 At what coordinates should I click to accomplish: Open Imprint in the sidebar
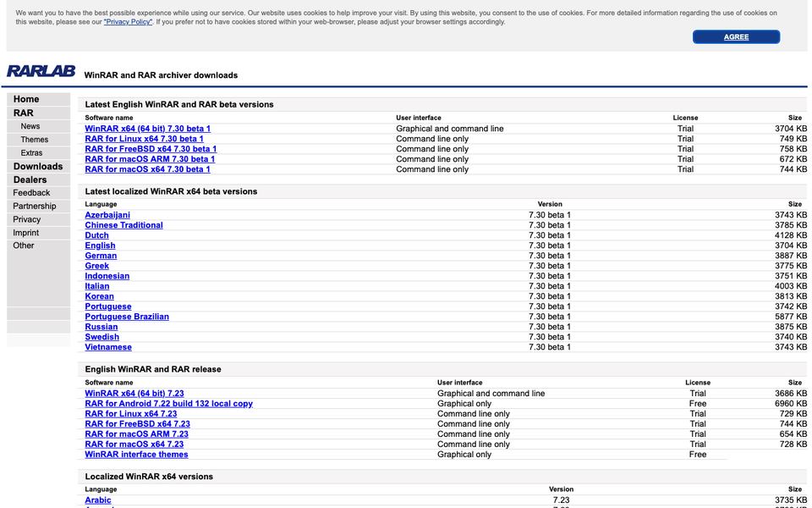[x=26, y=233]
